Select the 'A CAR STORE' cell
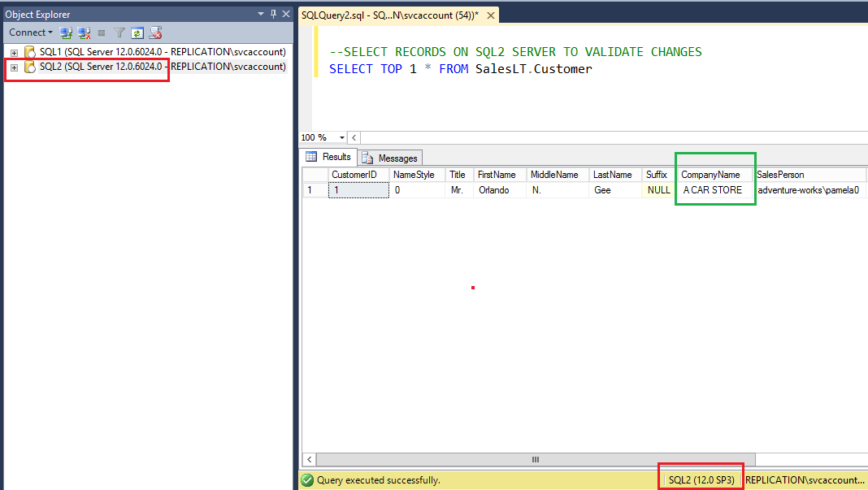The width and height of the screenshot is (868, 490). click(712, 190)
